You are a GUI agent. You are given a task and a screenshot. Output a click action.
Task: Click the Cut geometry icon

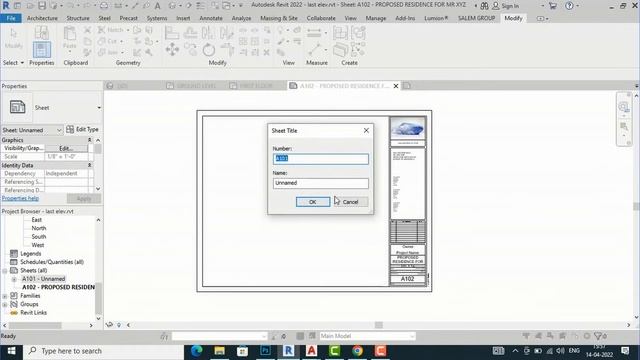click(x=102, y=41)
